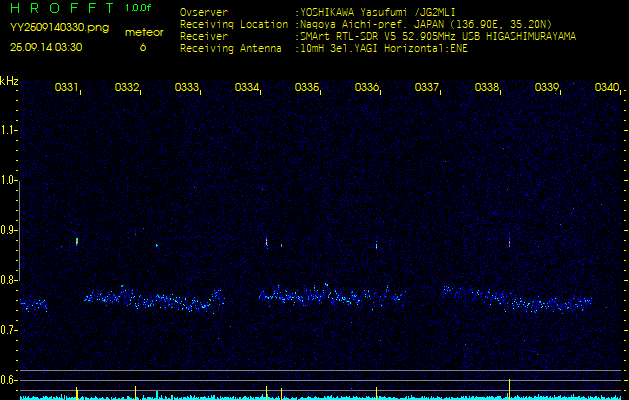The width and height of the screenshot is (629, 400).
Task: Click the meteor count value 6
Action: (142, 47)
